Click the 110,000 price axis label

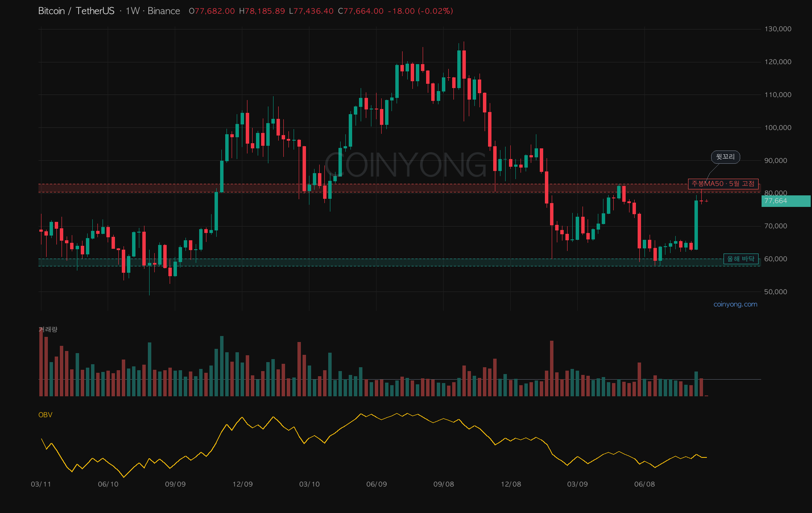point(778,95)
